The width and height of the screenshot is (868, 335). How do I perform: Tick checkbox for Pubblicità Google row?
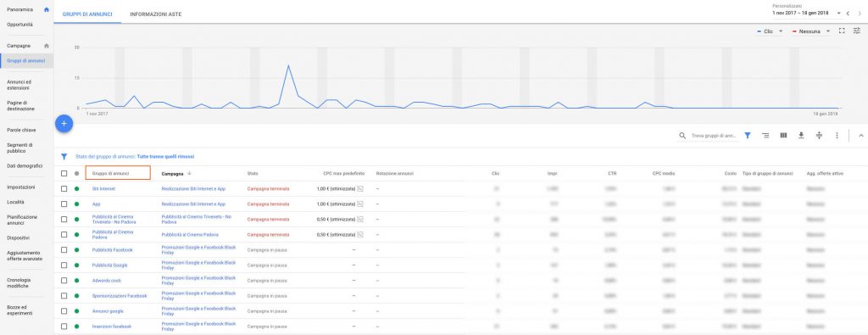[x=64, y=265]
